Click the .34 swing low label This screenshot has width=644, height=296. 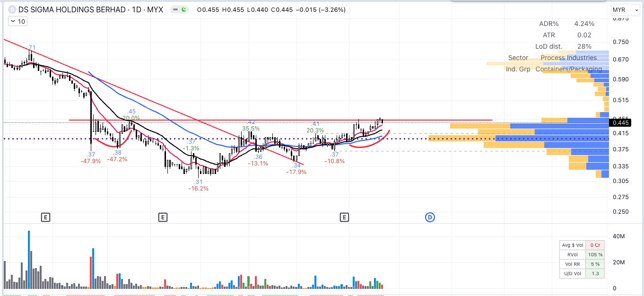296,165
